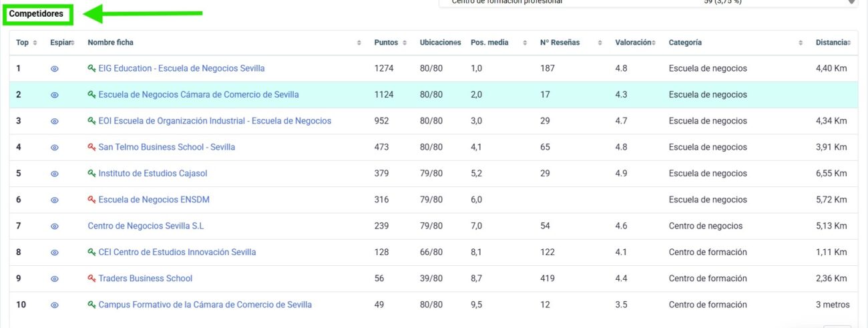Click the 1,11 Km distance cell

831,252
